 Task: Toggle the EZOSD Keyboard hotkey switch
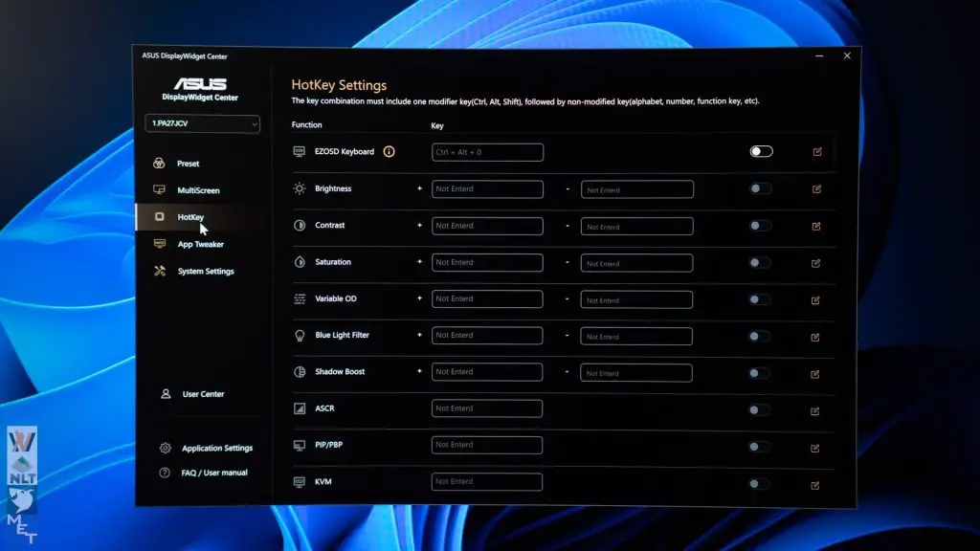click(761, 152)
